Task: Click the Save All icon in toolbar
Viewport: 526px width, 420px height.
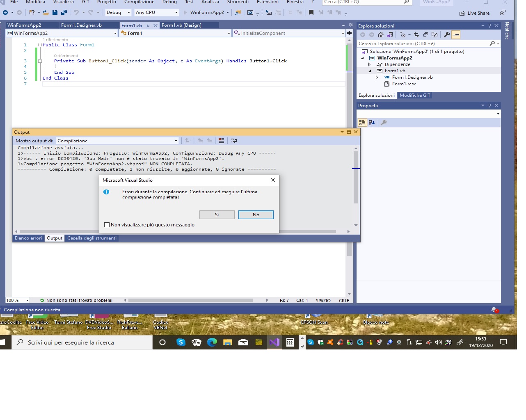Action: pos(64,12)
